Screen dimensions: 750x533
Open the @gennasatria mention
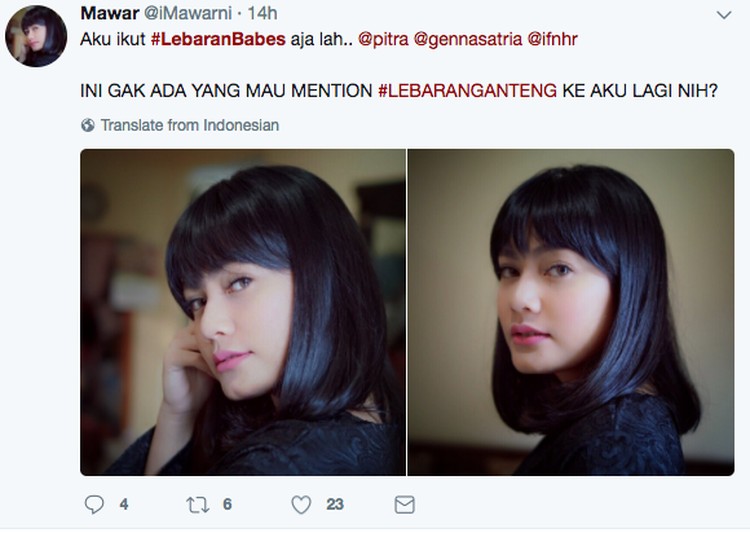pyautogui.click(x=468, y=39)
